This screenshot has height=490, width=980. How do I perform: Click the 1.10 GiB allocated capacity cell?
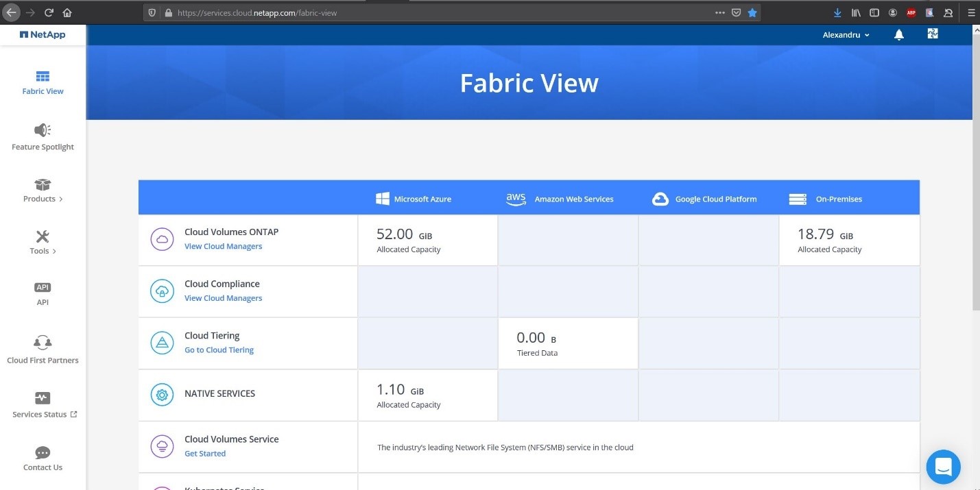coord(427,395)
